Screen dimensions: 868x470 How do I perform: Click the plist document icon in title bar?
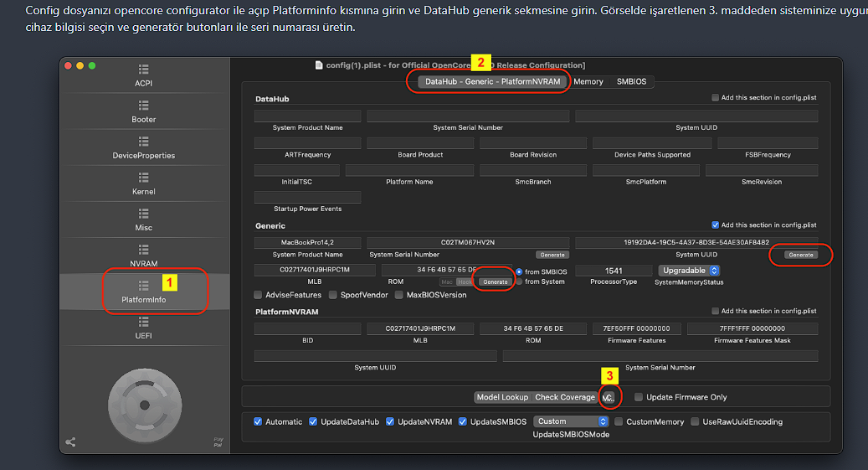pyautogui.click(x=319, y=65)
